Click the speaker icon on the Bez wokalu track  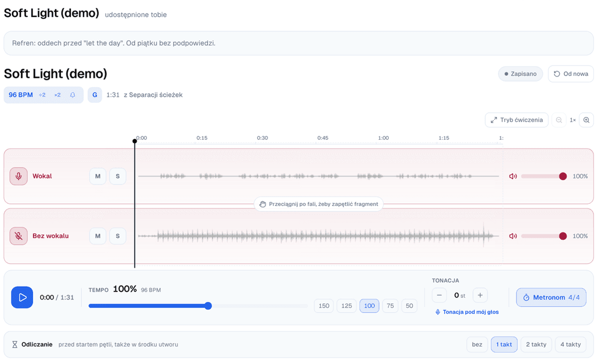click(512, 236)
